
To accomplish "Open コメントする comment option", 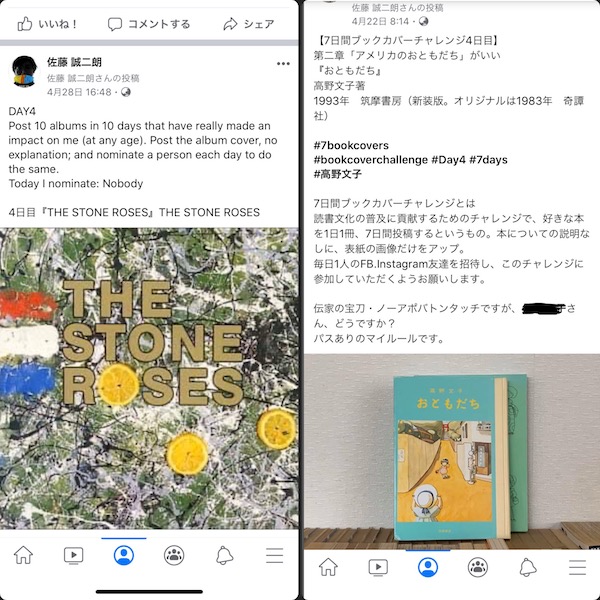I will click(x=149, y=24).
